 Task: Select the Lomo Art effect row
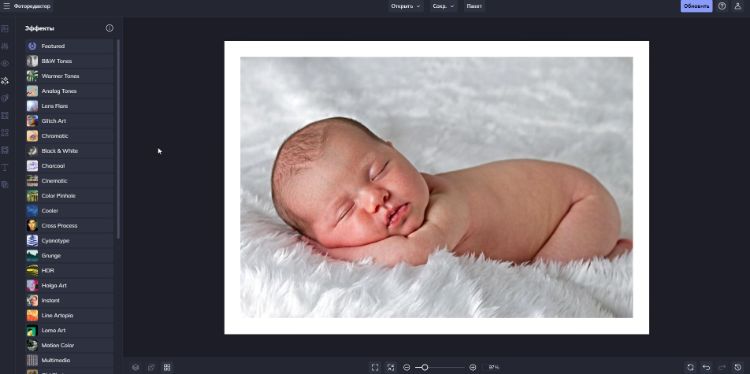tap(69, 330)
